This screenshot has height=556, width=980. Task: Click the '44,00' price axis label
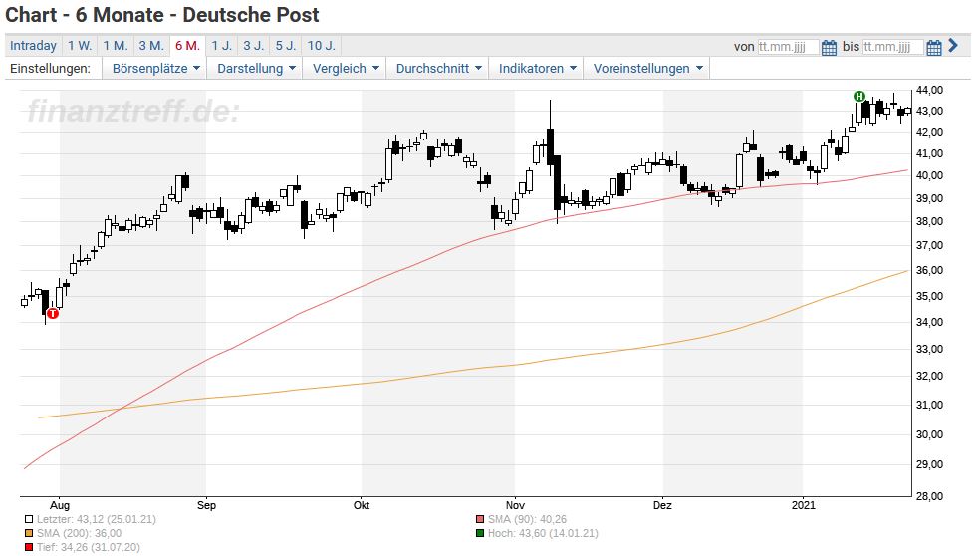(929, 90)
